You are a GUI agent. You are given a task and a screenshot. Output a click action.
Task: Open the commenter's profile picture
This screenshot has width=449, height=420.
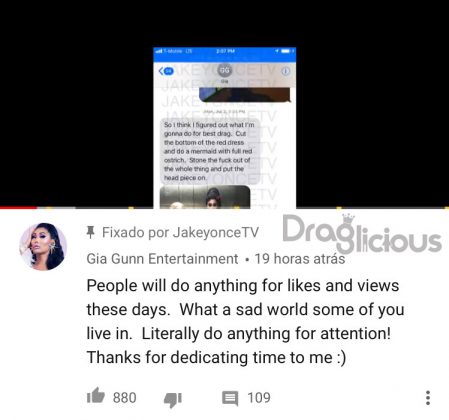click(x=43, y=246)
